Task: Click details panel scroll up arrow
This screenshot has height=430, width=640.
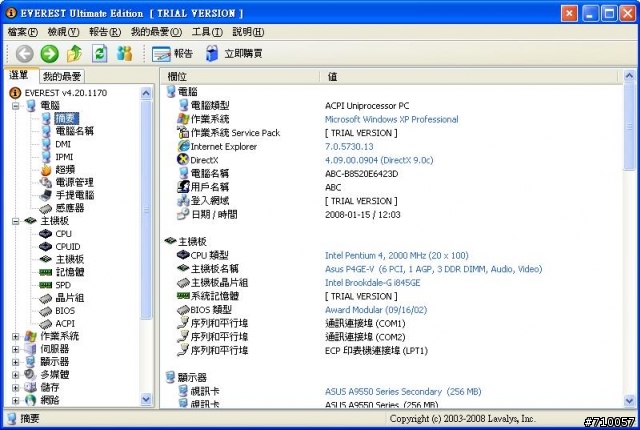Action: (x=629, y=76)
